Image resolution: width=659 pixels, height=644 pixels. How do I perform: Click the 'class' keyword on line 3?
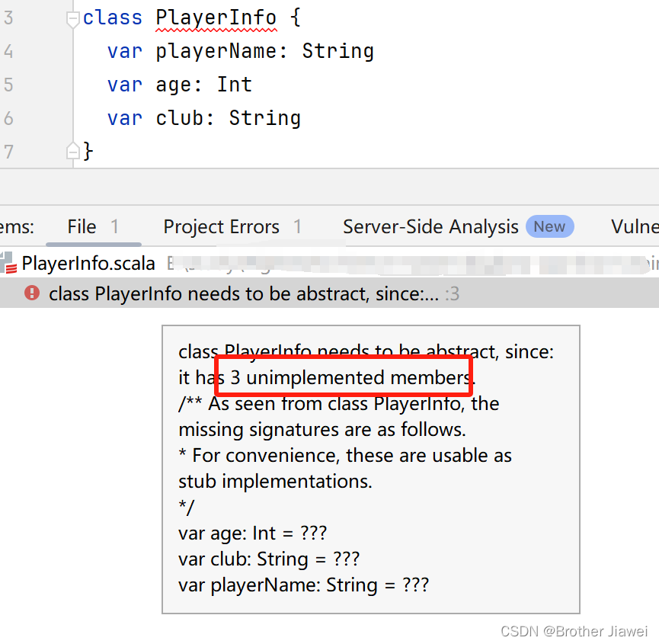tap(113, 18)
